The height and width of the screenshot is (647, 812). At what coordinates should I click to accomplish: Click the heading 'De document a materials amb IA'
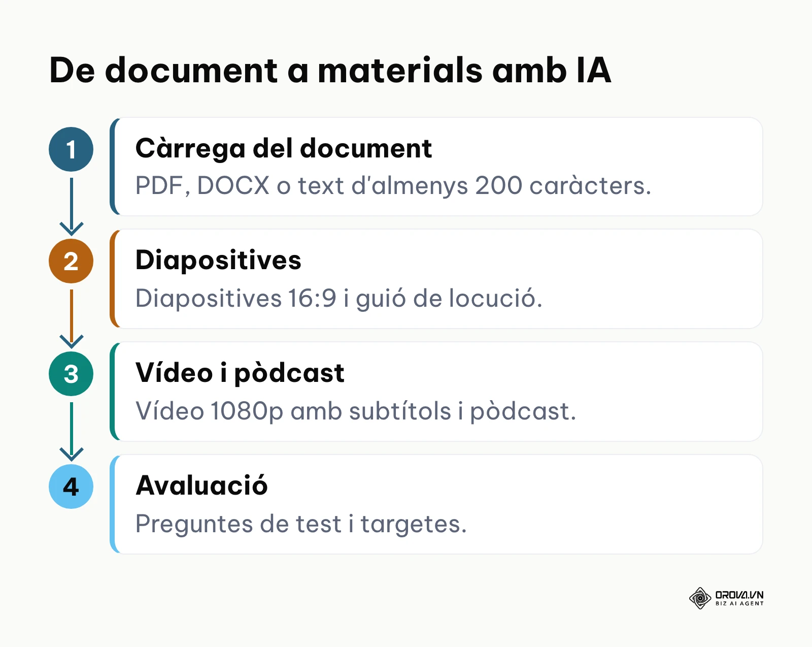(330, 70)
